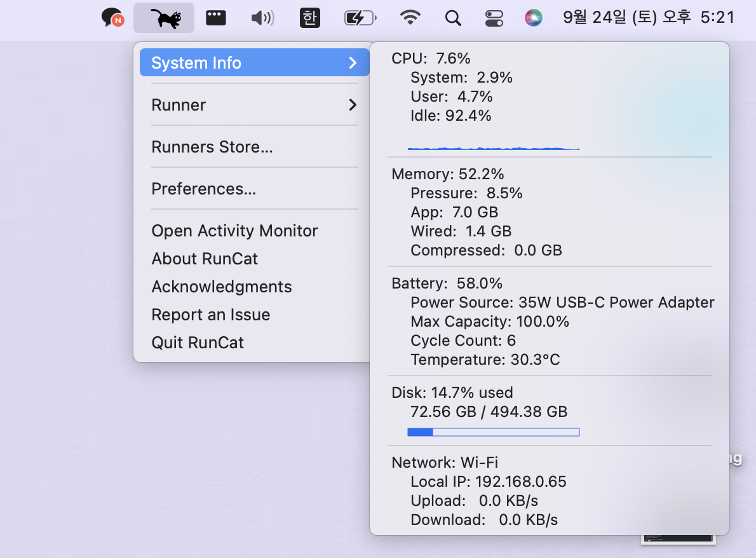Launch Siri from the menu bar
756x558 pixels.
click(533, 18)
